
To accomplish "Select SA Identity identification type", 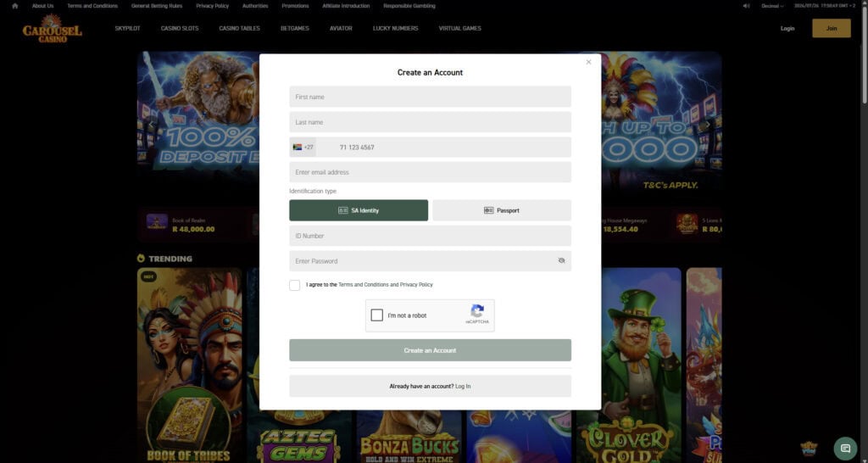I will coord(359,210).
